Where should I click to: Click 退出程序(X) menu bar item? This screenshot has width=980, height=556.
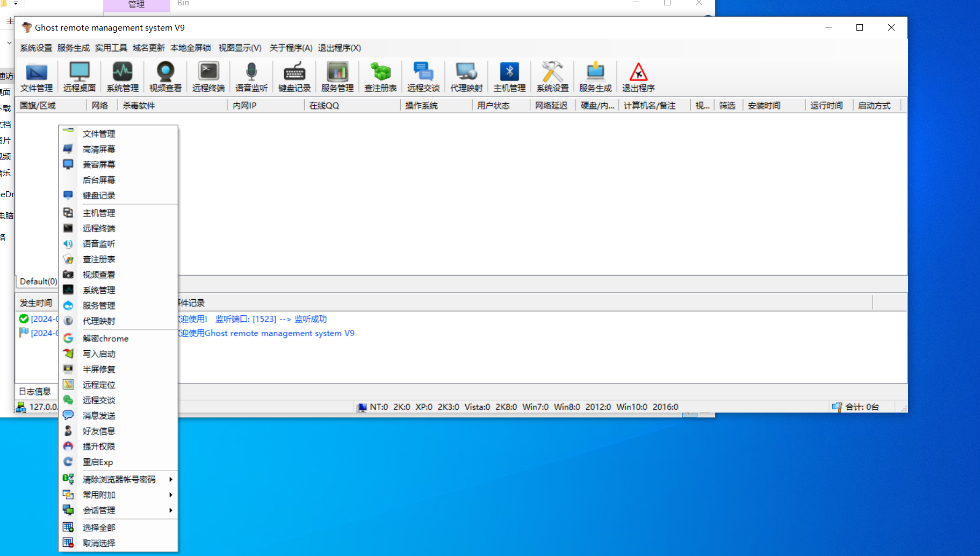point(340,48)
